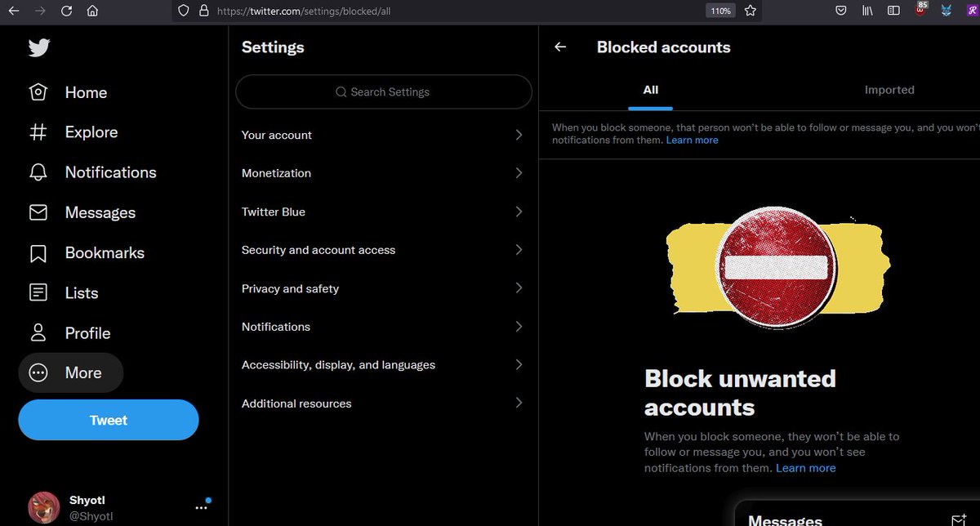Screen dimensions: 980x526
Task: Expand Monetization settings
Action: tap(383, 173)
